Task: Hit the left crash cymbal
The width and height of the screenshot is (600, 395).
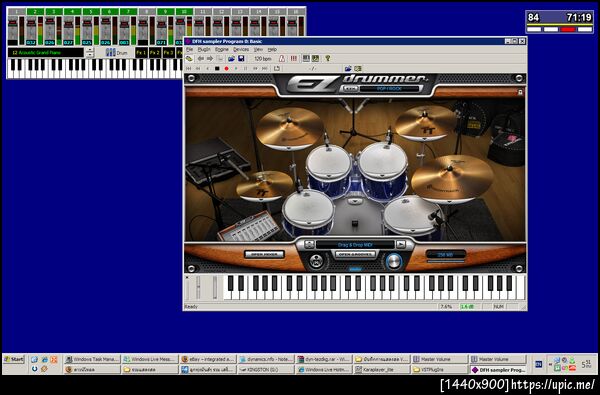Action: [290, 128]
